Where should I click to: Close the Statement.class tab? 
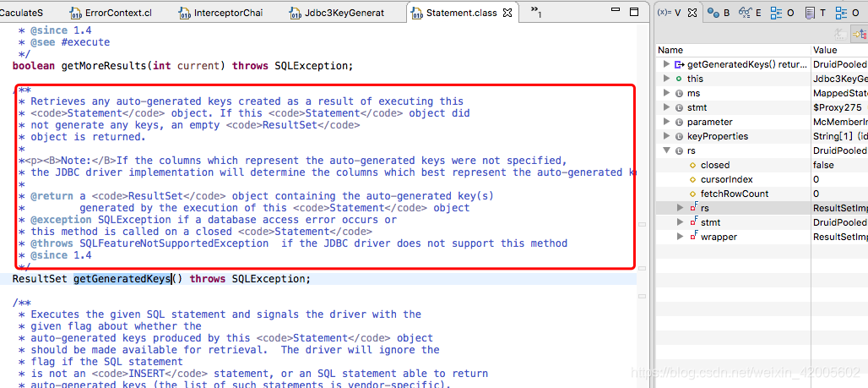tap(507, 13)
